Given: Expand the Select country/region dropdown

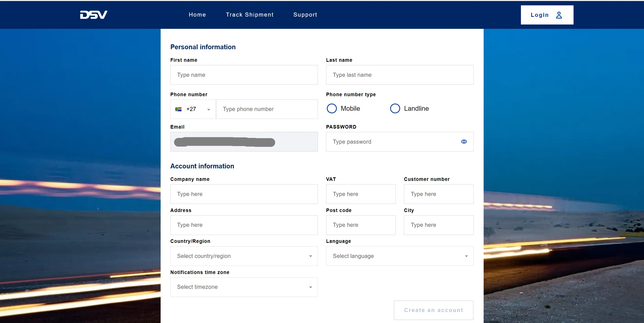Looking at the screenshot, I should 244,256.
